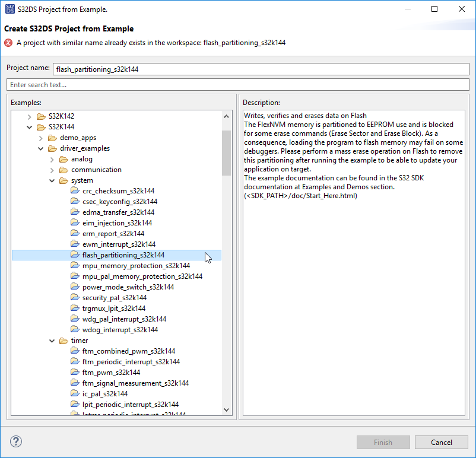
Task: Click the examples list scroll up arrow
Action: (226, 116)
